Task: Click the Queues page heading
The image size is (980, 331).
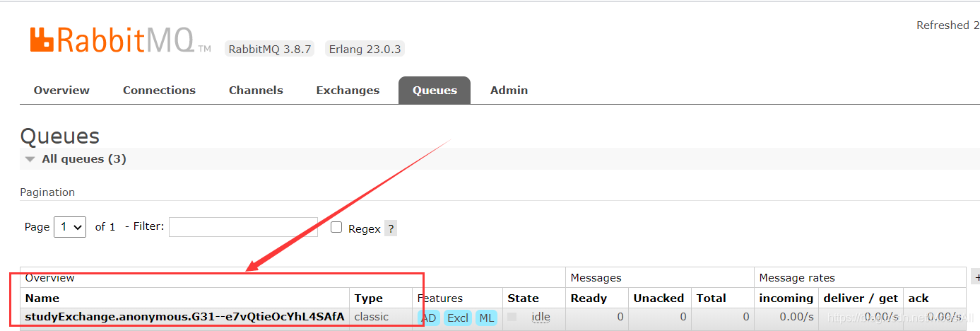Action: (x=60, y=137)
